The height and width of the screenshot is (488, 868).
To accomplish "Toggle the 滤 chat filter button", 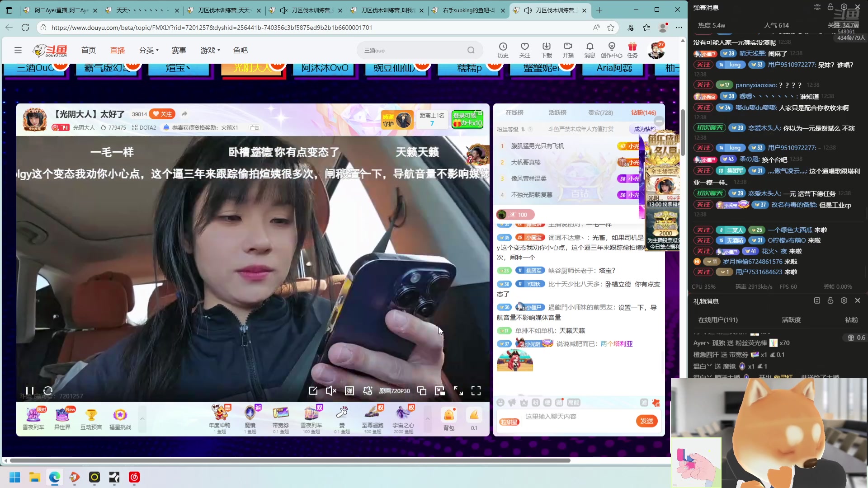I will [x=644, y=403].
